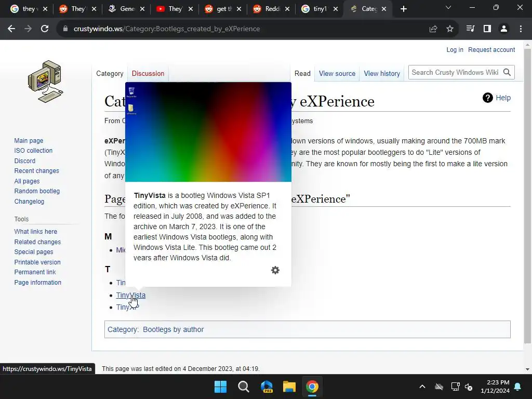Screen dimensions: 532x399
Task: Click the Request account link
Action: (x=491, y=49)
